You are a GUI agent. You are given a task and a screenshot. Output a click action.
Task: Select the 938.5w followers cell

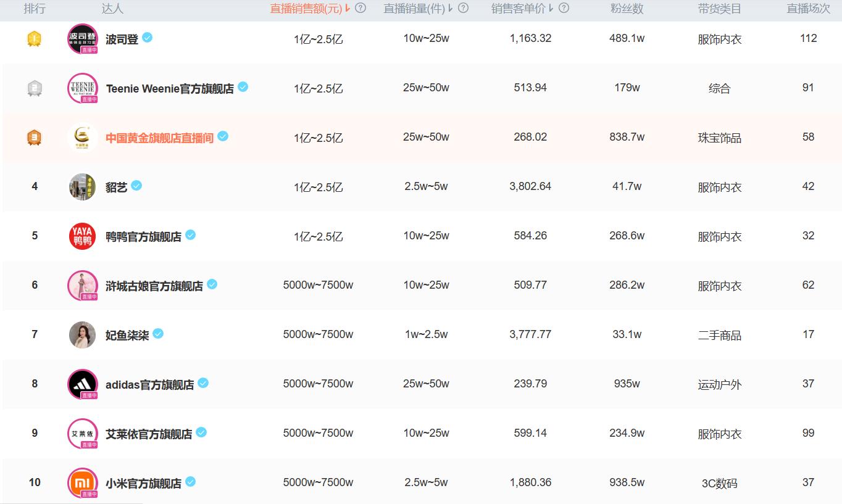[x=627, y=482]
